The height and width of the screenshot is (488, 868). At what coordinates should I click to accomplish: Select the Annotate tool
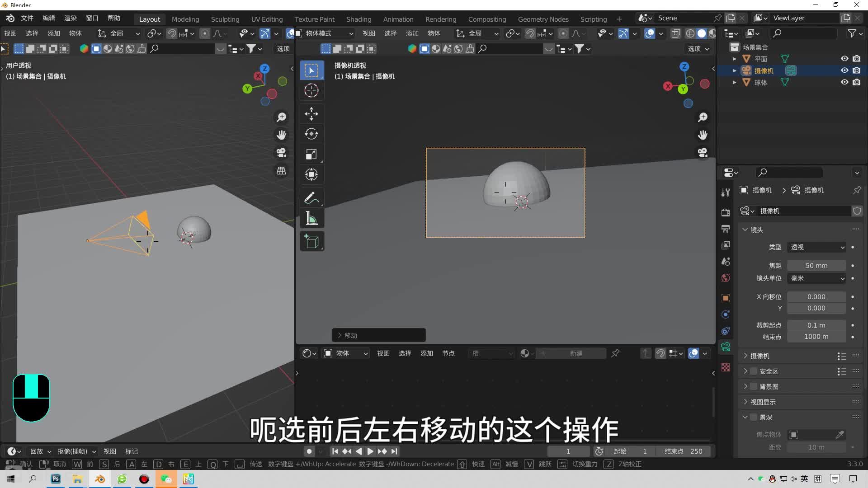(311, 198)
